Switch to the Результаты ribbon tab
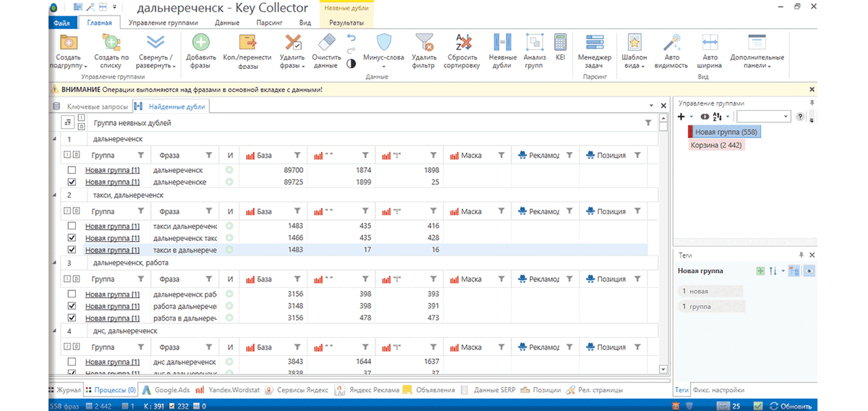This screenshot has width=868, height=411. pyautogui.click(x=346, y=22)
